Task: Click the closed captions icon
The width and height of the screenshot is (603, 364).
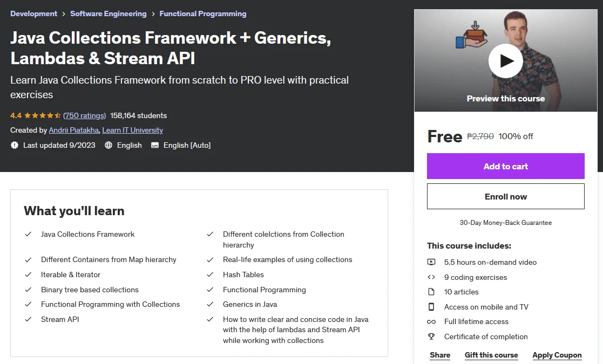Action: (x=154, y=145)
